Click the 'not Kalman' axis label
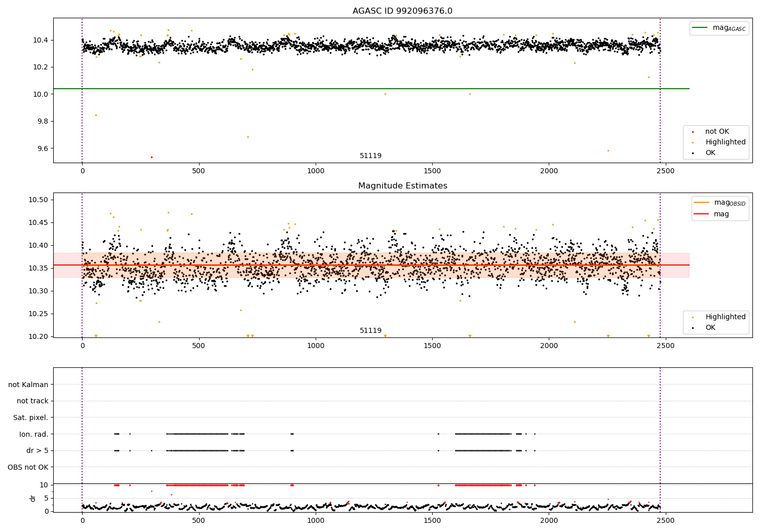 (x=28, y=385)
